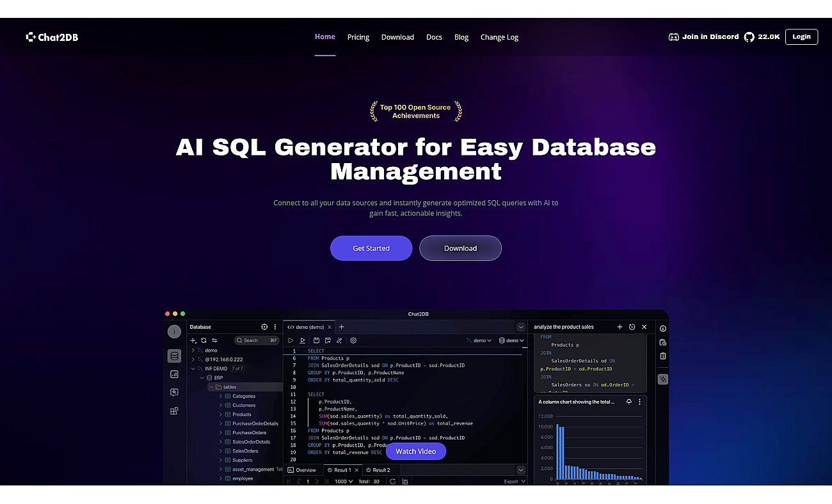Select the database icon in demo sidebar
832x504 pixels.
[174, 356]
